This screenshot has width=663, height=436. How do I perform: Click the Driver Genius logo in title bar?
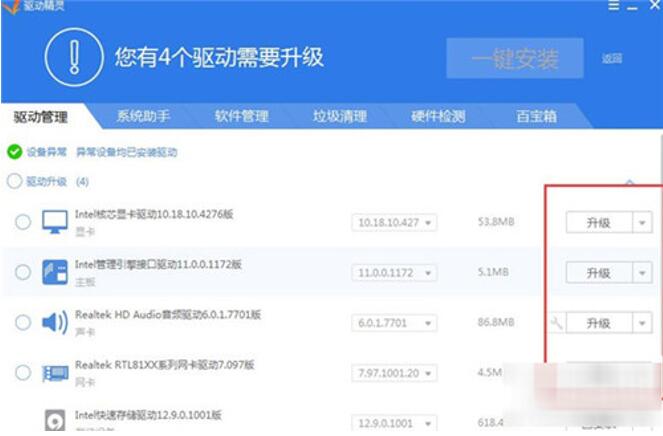(11, 6)
